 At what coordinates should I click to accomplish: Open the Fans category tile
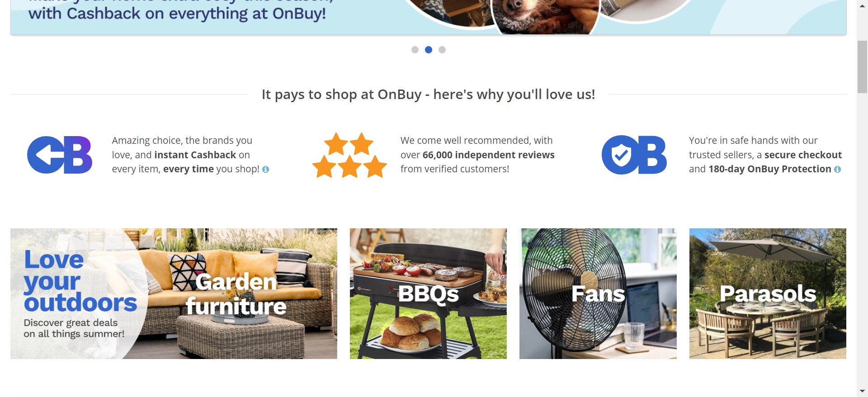pyautogui.click(x=598, y=293)
